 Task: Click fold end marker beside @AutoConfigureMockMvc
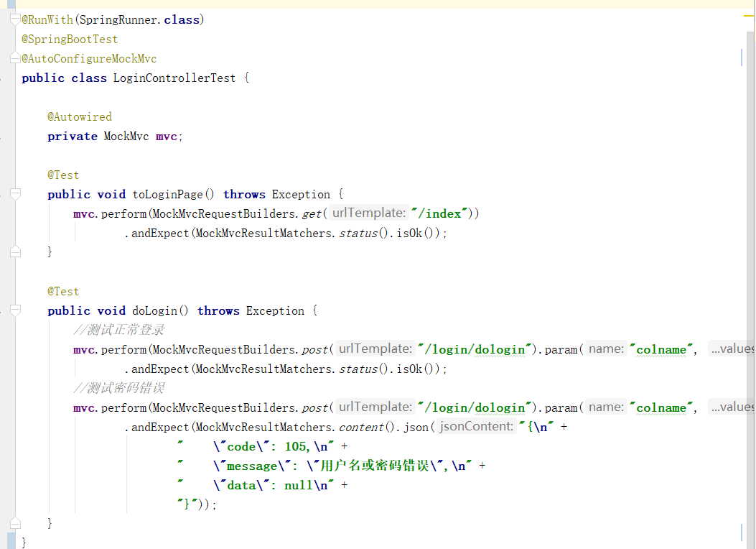click(16, 58)
